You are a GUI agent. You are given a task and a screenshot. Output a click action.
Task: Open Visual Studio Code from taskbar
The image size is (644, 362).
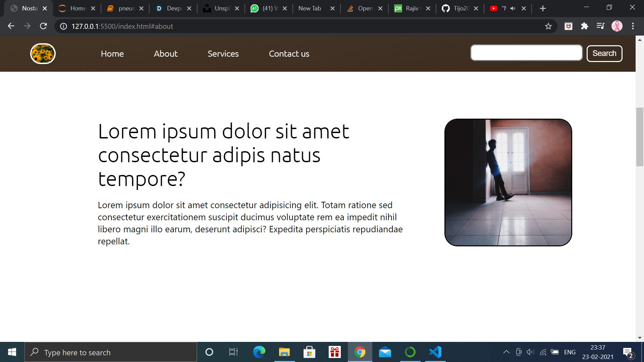pyautogui.click(x=435, y=352)
